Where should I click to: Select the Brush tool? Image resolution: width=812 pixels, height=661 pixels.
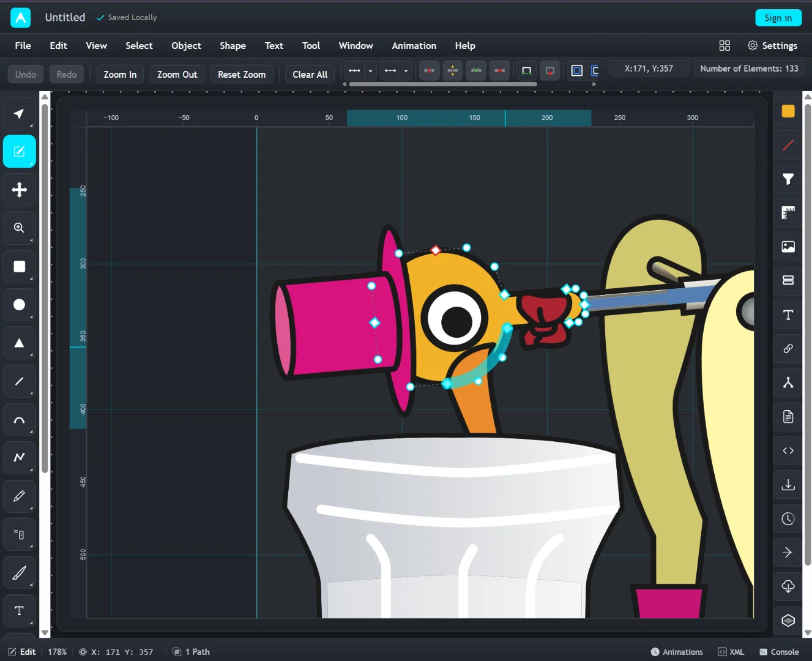(x=20, y=573)
